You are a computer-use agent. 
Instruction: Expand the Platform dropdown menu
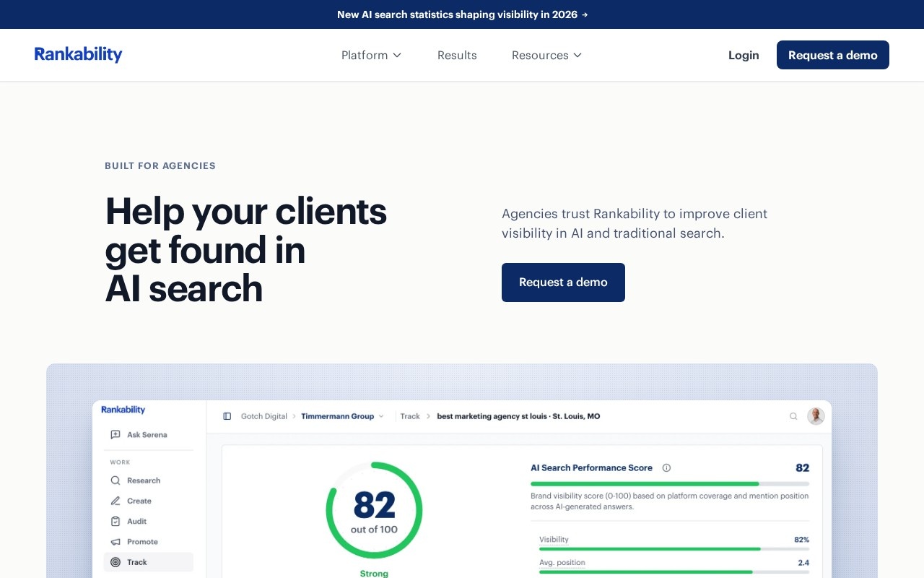pos(372,55)
